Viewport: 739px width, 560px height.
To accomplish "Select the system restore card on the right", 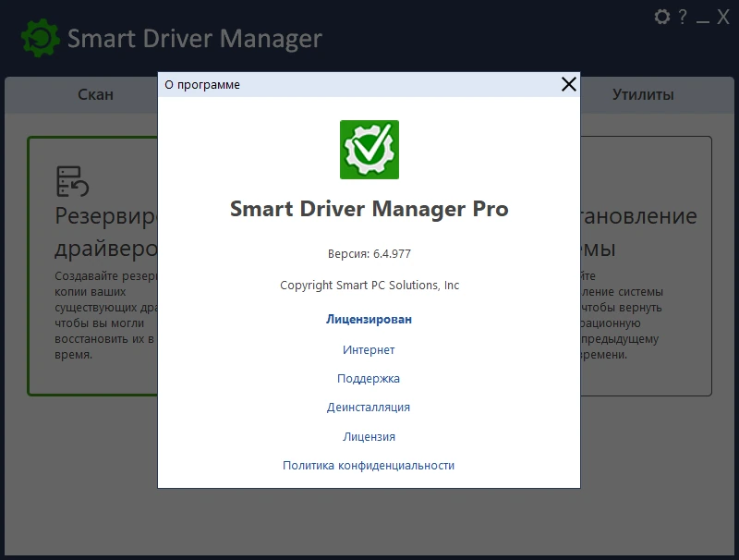I will tap(646, 266).
